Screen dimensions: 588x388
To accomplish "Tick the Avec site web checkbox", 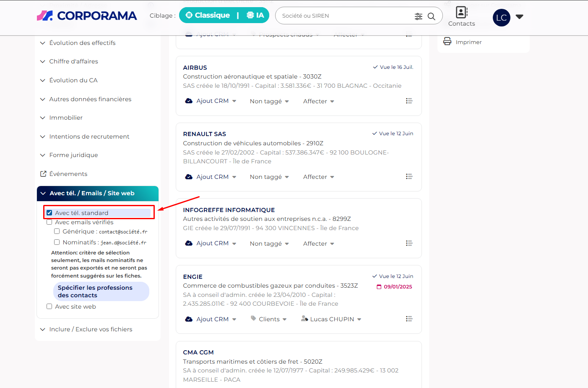I will click(x=49, y=307).
